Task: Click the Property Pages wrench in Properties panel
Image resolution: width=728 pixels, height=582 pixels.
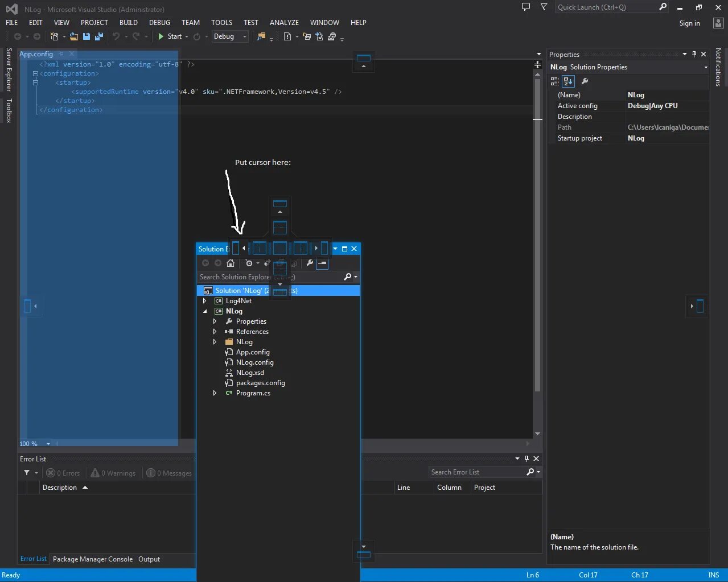Action: tap(585, 81)
